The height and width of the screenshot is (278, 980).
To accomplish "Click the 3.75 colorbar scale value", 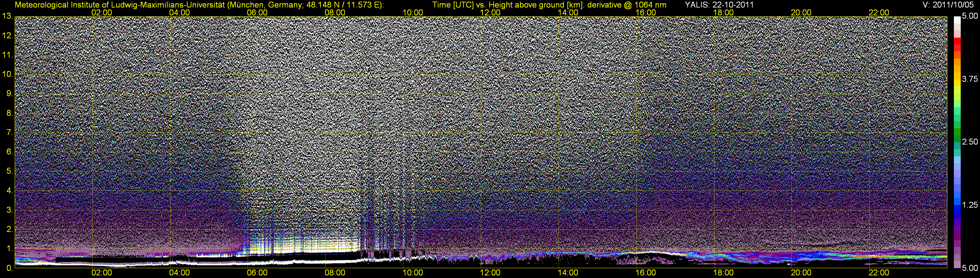I will [x=970, y=79].
